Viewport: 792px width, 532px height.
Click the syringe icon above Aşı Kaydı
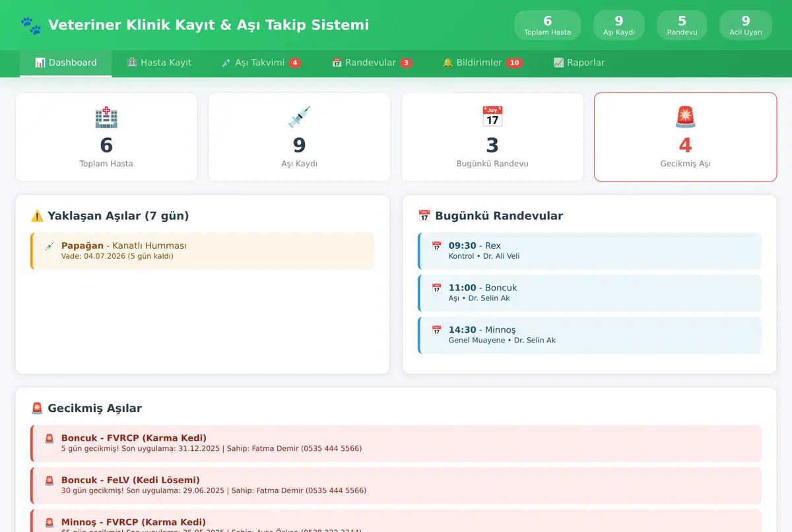point(299,117)
